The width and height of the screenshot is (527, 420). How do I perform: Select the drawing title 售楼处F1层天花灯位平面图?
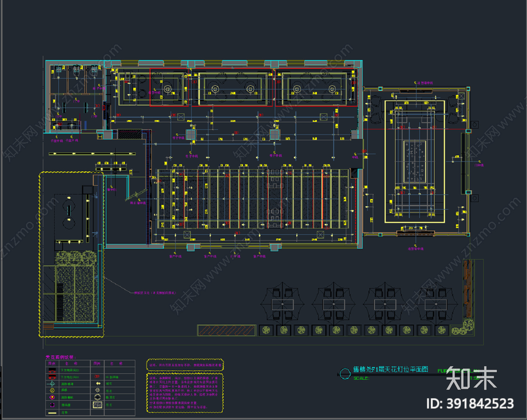(x=391, y=369)
